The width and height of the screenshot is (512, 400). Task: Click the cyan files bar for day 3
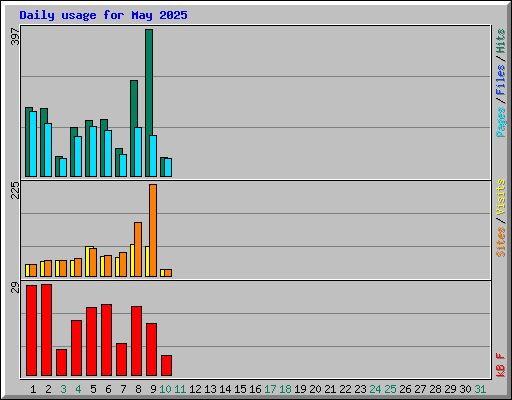63,167
